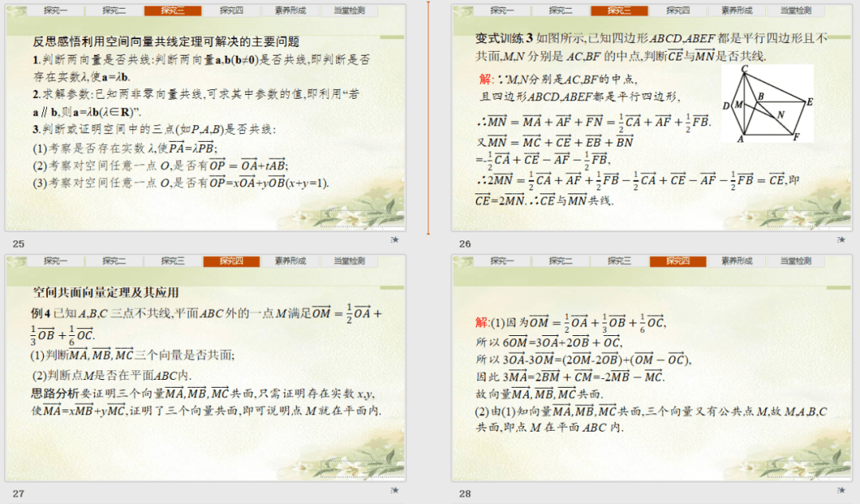Click the red 解 label on slide 26
Screen dimensions: 860x504
(486, 79)
